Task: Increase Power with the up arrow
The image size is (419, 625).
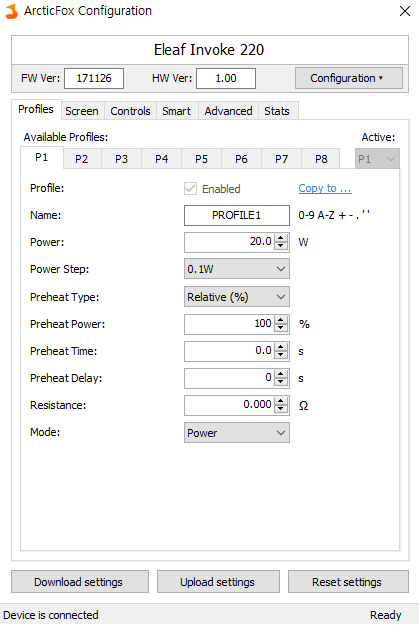Action: point(281,238)
